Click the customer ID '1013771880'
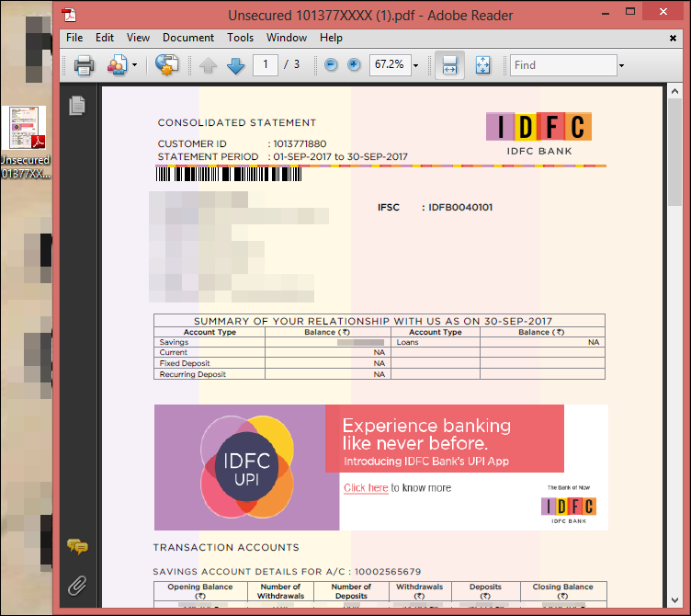This screenshot has height=616, width=691. (x=300, y=143)
